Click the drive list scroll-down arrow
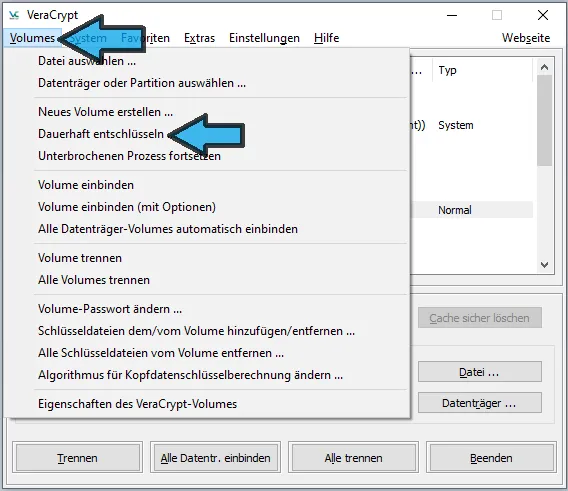The width and height of the screenshot is (568, 491). (x=544, y=265)
